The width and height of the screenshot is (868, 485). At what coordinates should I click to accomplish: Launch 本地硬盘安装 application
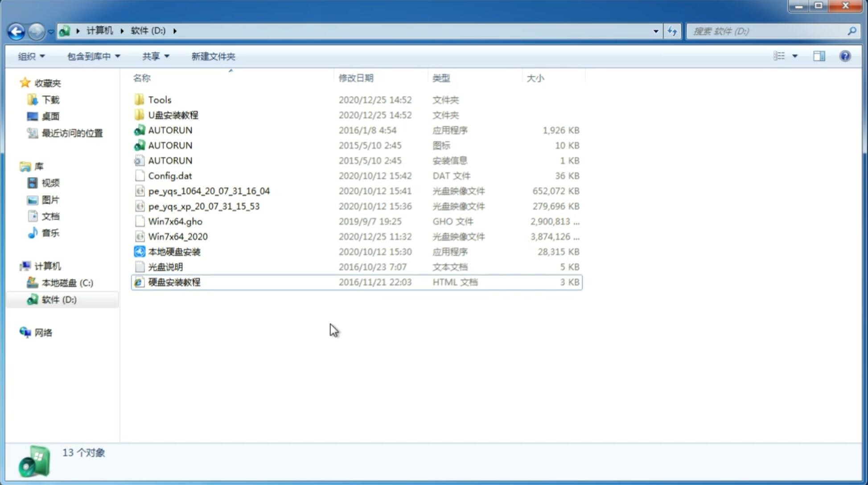pos(174,251)
